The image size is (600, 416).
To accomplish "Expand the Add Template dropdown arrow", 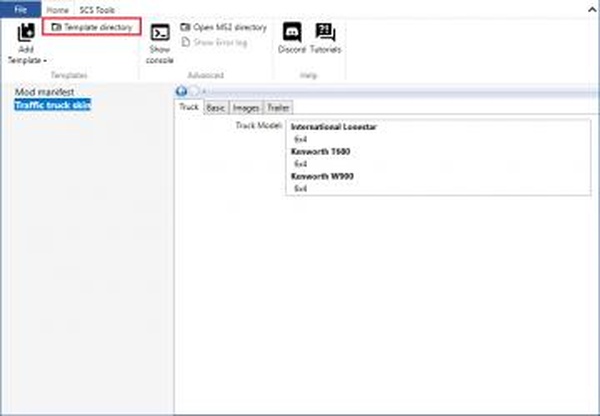I will [x=43, y=61].
